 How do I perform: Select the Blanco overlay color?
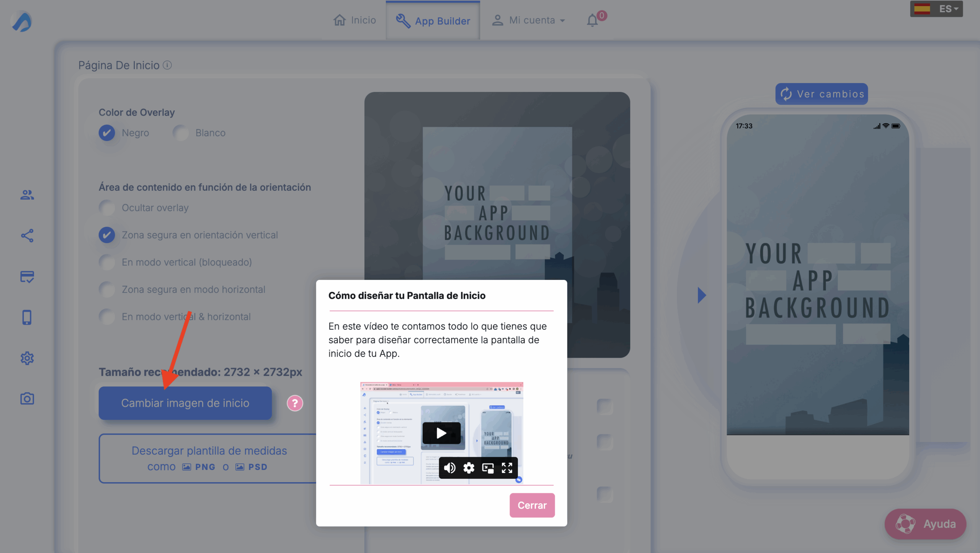(181, 133)
